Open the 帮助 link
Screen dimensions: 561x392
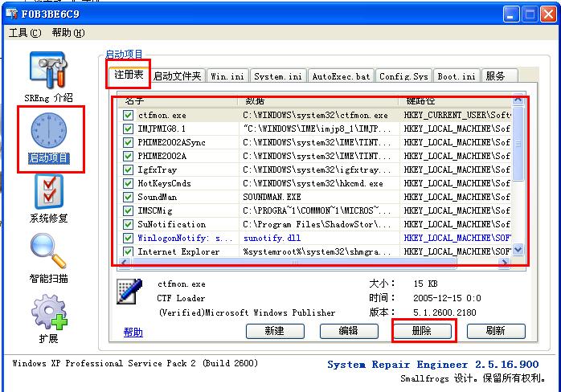click(133, 332)
